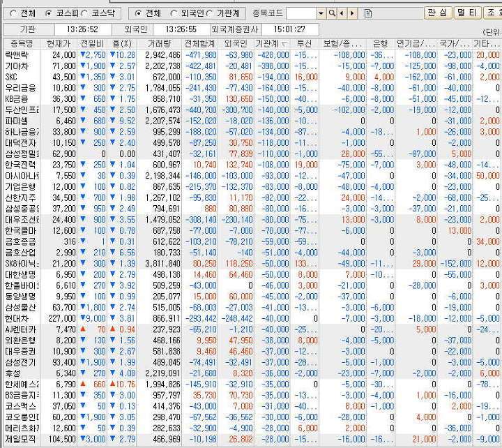502x448 pixels.
Task: Sort by the 은행 column header
Action: coord(381,43)
